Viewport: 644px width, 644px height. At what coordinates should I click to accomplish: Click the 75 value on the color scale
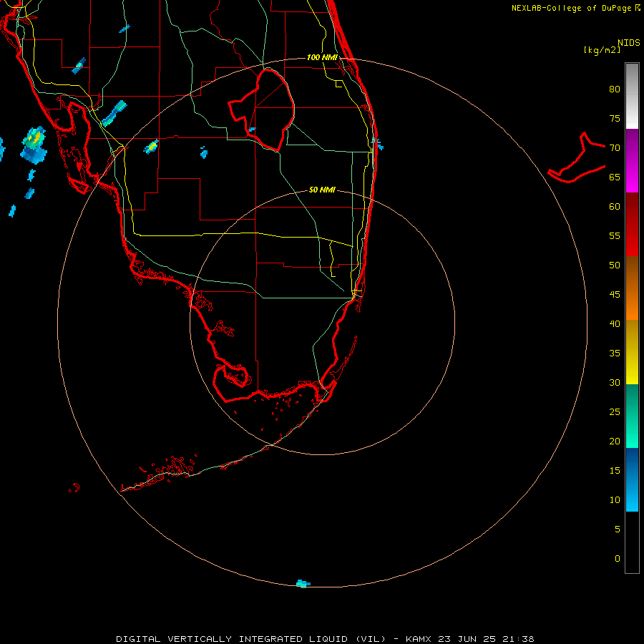[615, 118]
